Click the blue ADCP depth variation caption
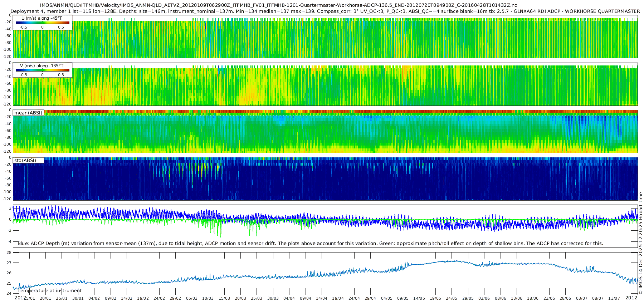Screen dimensions: 644x304 (x=310, y=244)
